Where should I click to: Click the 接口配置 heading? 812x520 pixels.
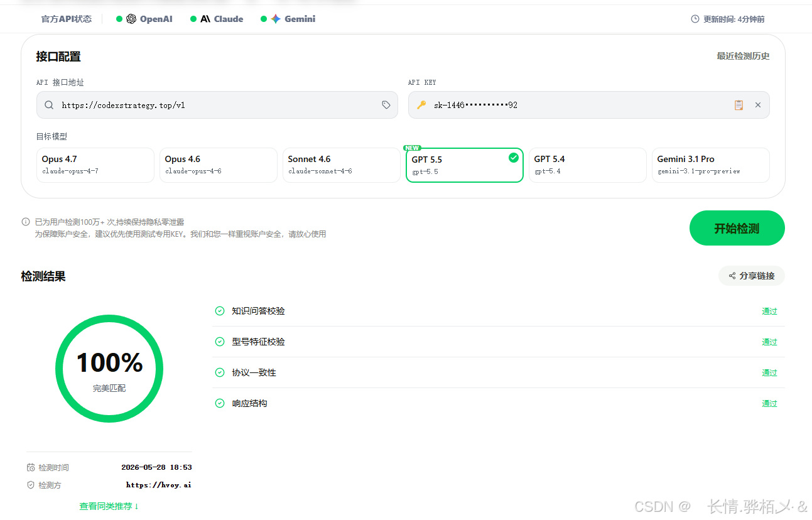pyautogui.click(x=58, y=57)
